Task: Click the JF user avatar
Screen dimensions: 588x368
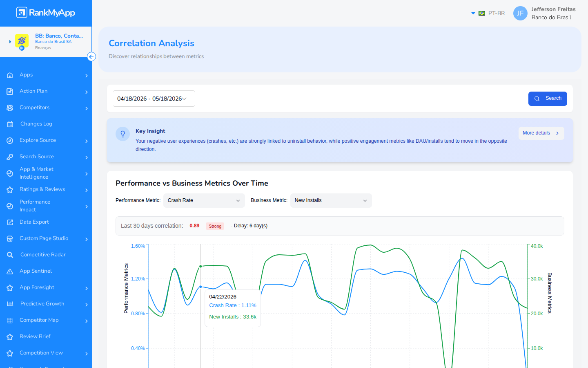Action: [520, 13]
